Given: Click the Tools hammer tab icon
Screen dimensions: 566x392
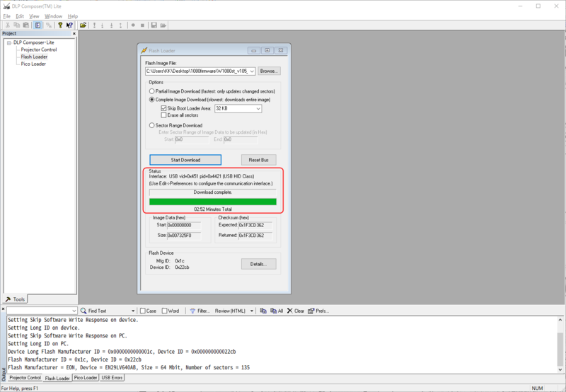Looking at the screenshot, I should coord(8,299).
